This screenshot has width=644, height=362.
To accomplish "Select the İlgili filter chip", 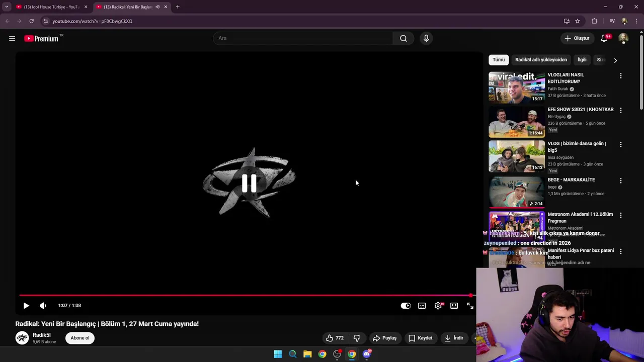I will [x=582, y=60].
